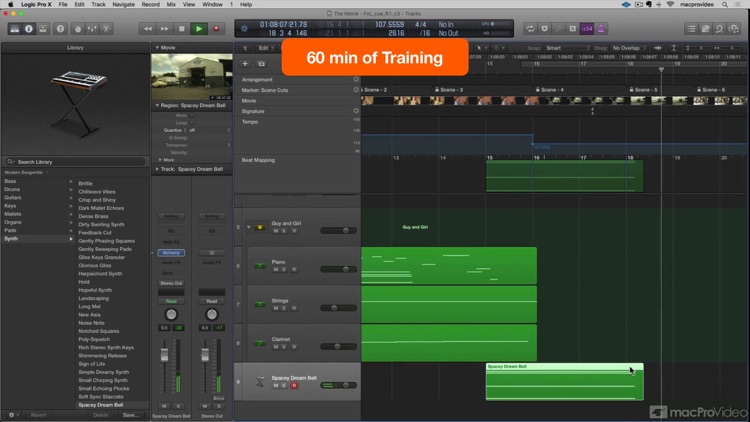The width and height of the screenshot is (750, 422).
Task: Open the Snap Smart dropdown
Action: click(567, 48)
